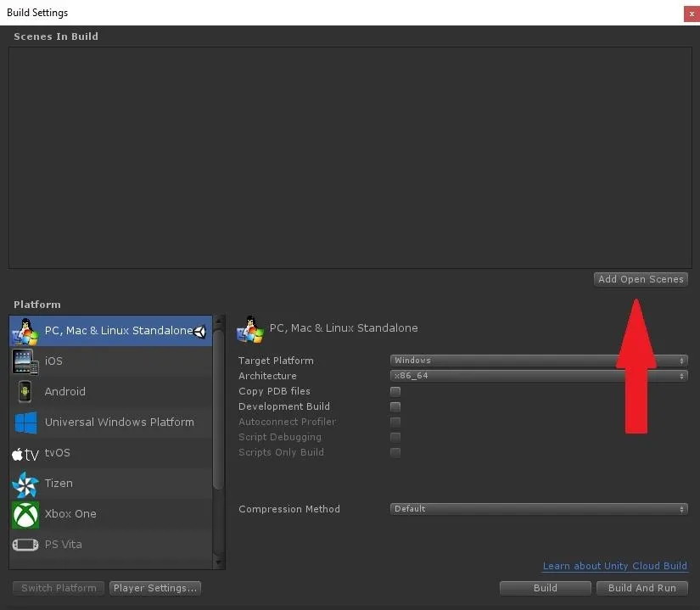Click the Platform list scroll-up arrow
The image size is (700, 610).
click(219, 321)
